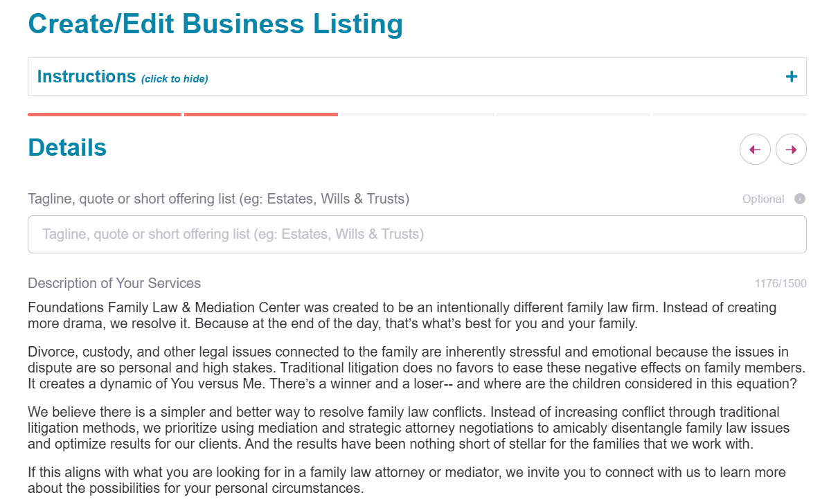Collapse the Instructions section heading
Viewport: 838px width, 504px height.
click(87, 76)
